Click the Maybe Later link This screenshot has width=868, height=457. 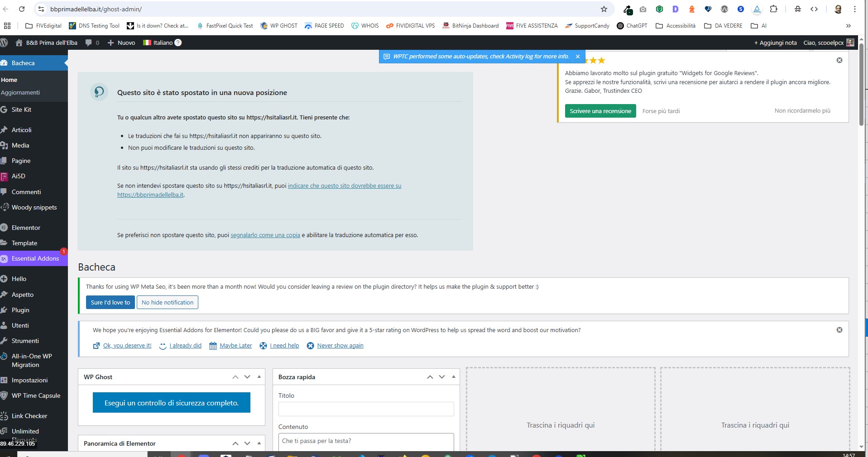pos(236,345)
